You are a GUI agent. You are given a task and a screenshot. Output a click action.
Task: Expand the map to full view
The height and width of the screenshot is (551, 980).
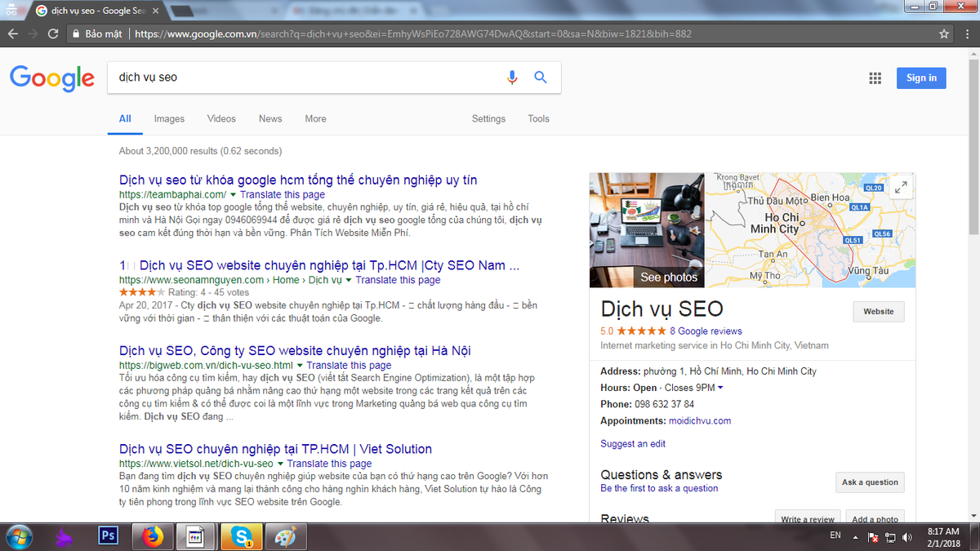(901, 188)
